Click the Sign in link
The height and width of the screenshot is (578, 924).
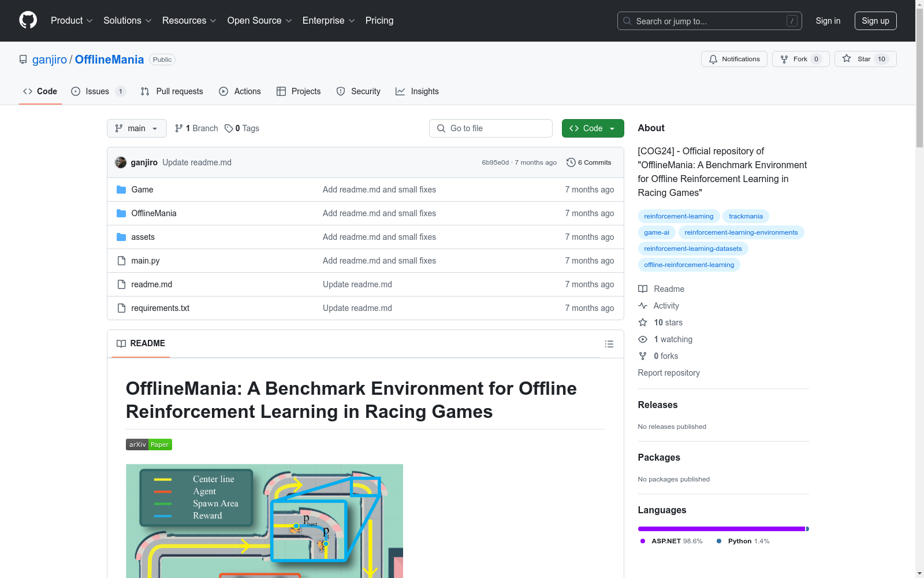tap(828, 21)
